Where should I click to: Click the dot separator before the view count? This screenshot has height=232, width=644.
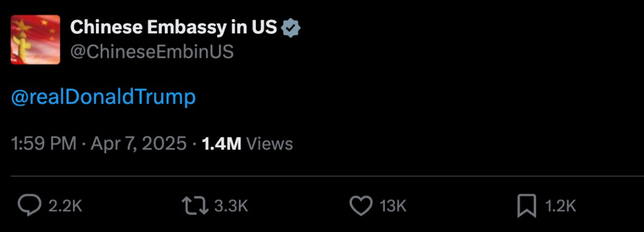coord(195,144)
